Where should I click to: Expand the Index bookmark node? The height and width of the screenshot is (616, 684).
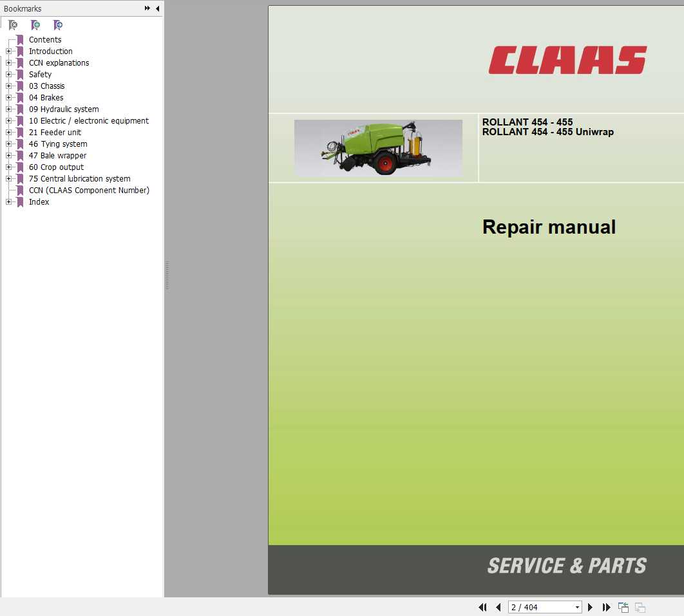click(x=8, y=202)
